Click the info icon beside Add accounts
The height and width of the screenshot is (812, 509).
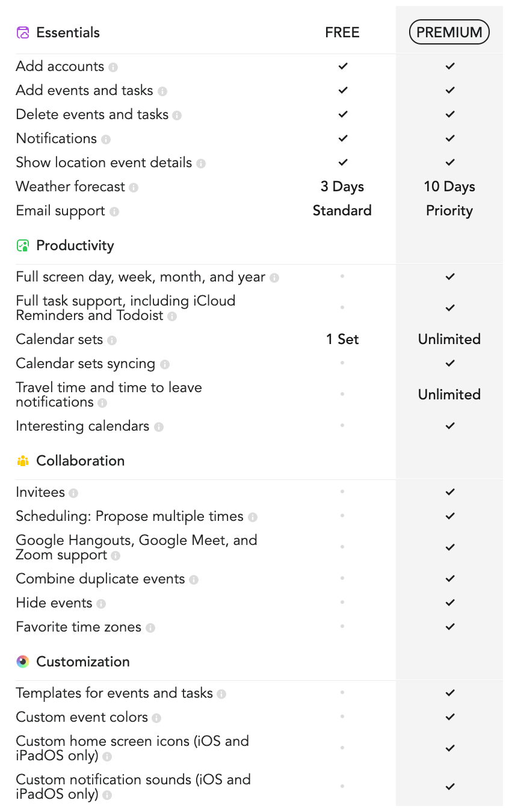[113, 67]
